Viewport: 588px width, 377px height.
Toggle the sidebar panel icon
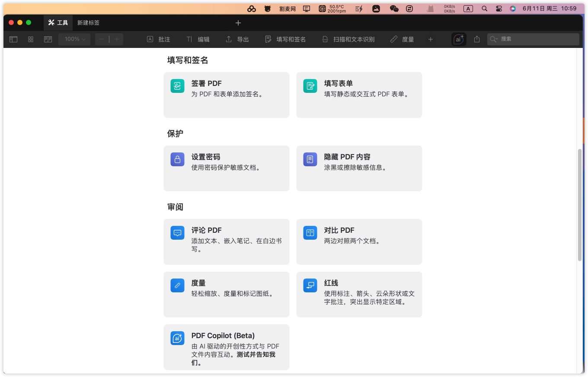(x=13, y=39)
